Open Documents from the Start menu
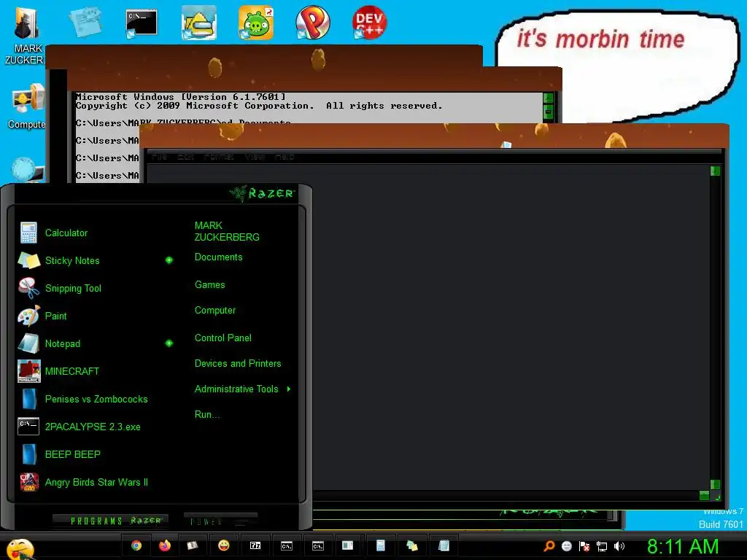The image size is (747, 560). pos(219,257)
